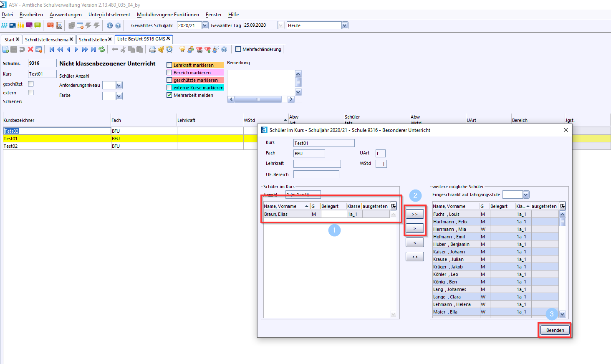Enable geschützte markieren checkbox
Image resolution: width=611 pixels, height=364 pixels.
click(x=169, y=80)
